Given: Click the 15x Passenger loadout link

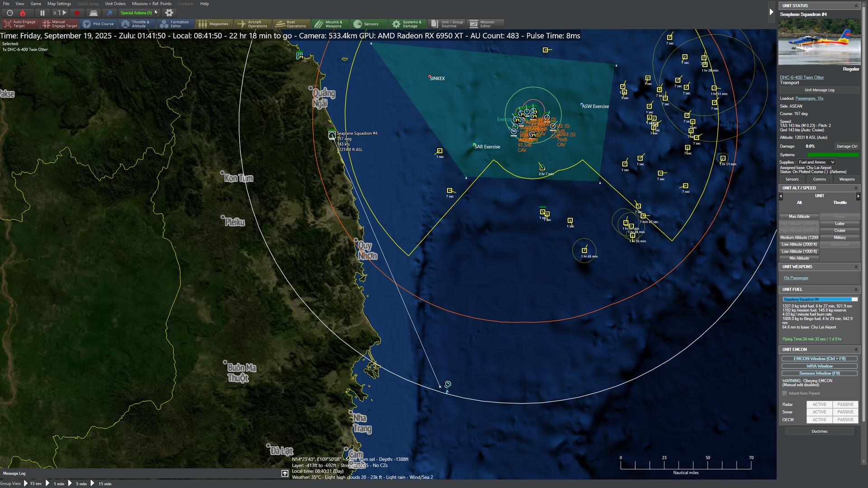Looking at the screenshot, I should click(x=795, y=277).
